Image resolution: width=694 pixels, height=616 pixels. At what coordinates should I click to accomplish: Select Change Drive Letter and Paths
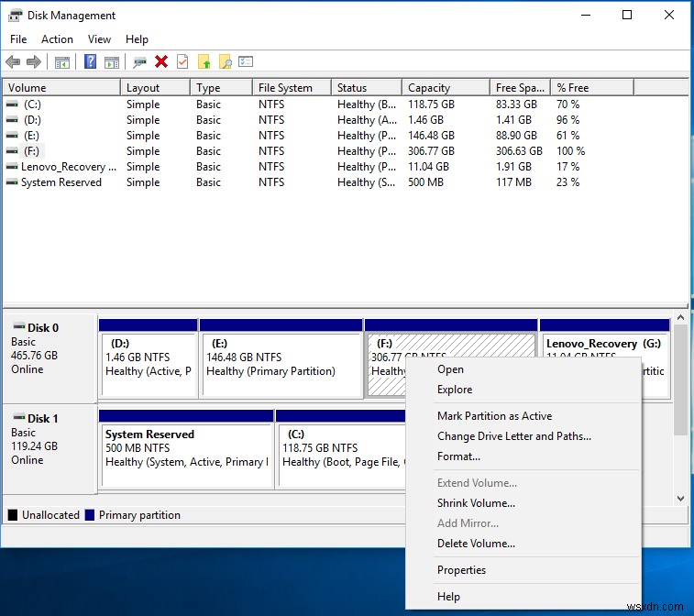(x=514, y=436)
